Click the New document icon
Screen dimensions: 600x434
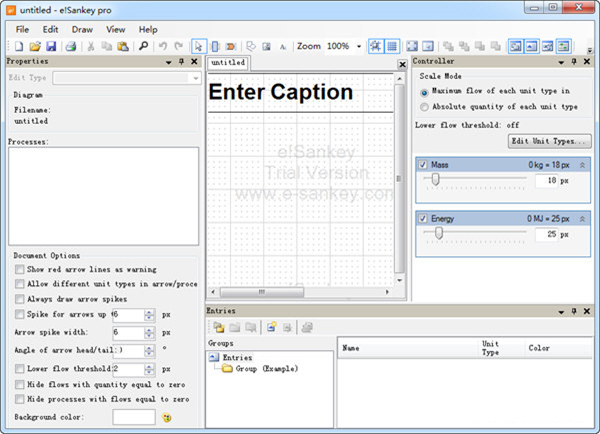(x=20, y=46)
